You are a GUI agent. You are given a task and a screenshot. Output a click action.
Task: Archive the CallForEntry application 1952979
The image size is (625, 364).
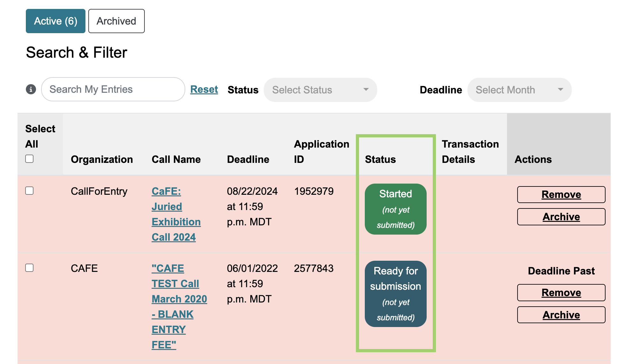pos(561,217)
